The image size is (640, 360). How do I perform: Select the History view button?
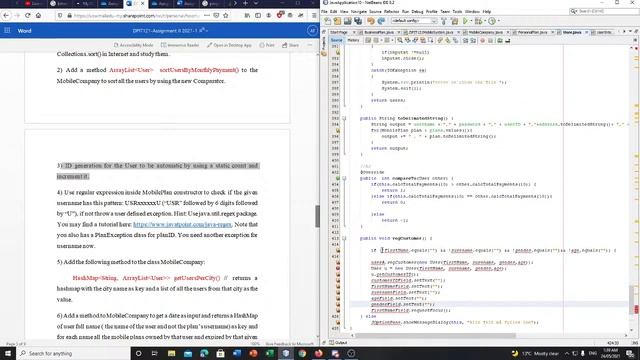coord(353,40)
